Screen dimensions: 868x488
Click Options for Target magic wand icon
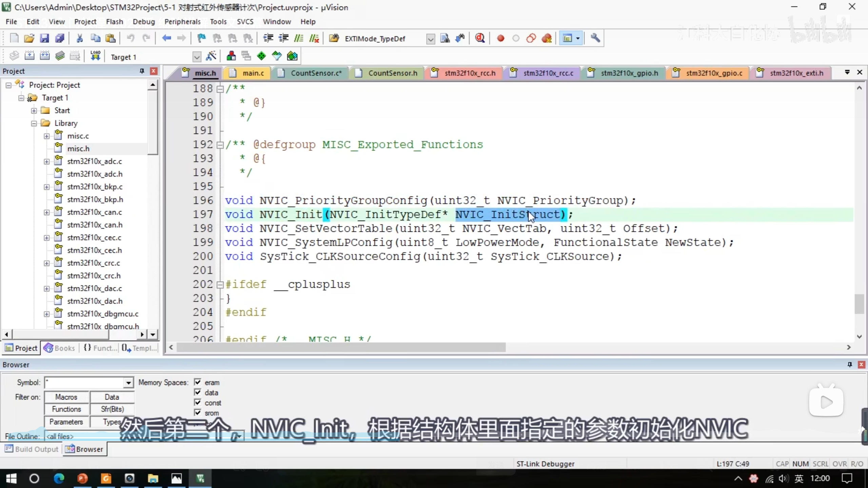click(211, 56)
